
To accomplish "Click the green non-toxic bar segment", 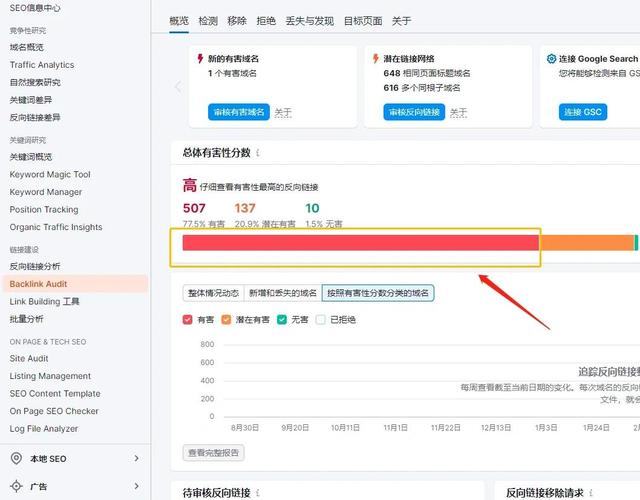I will [636, 243].
